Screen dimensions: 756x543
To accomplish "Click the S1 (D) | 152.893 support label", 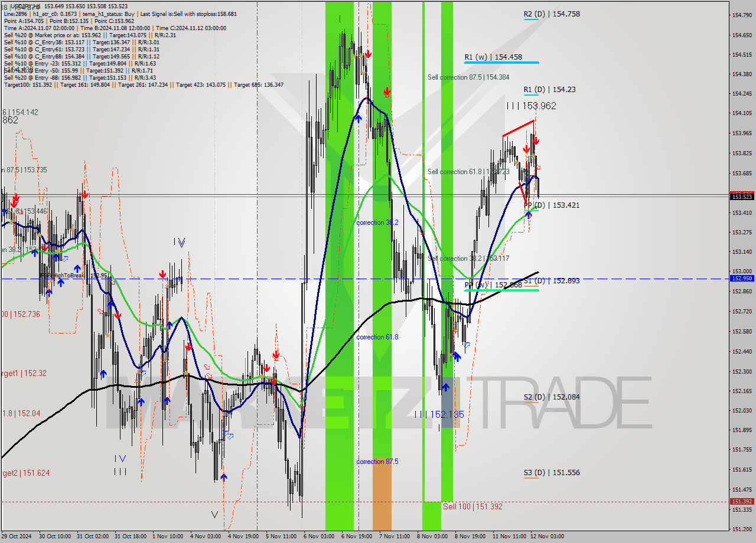I will pyautogui.click(x=552, y=281).
